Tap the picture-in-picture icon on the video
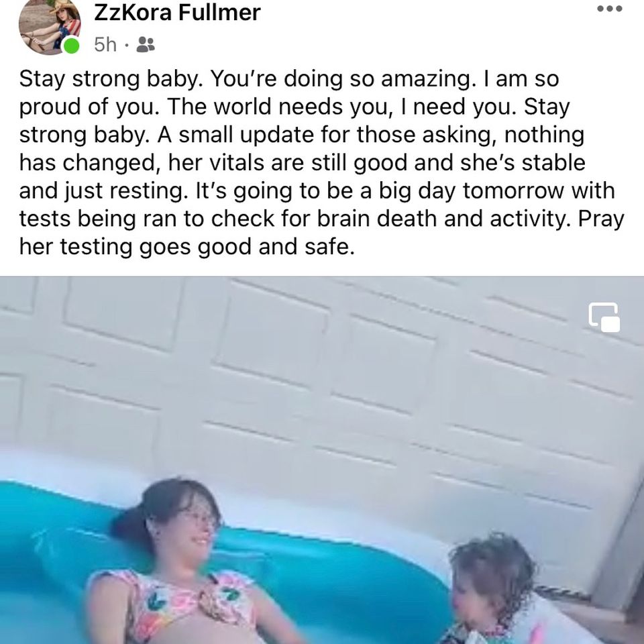The width and height of the screenshot is (644, 644). pyautogui.click(x=604, y=317)
